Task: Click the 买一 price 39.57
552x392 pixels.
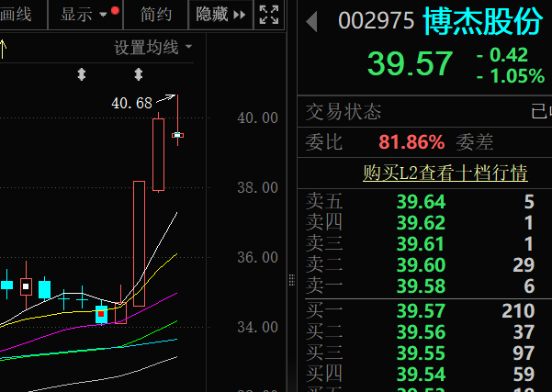Action: (421, 311)
